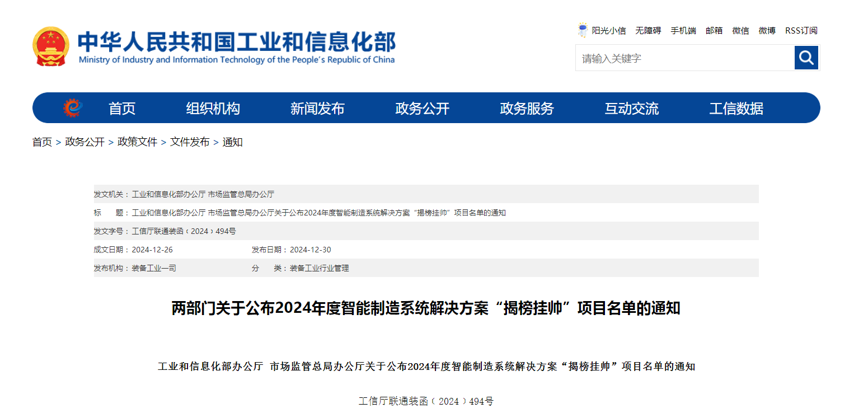This screenshot has width=868, height=413.
Task: Click the ministry name logo text
Action: (x=236, y=41)
